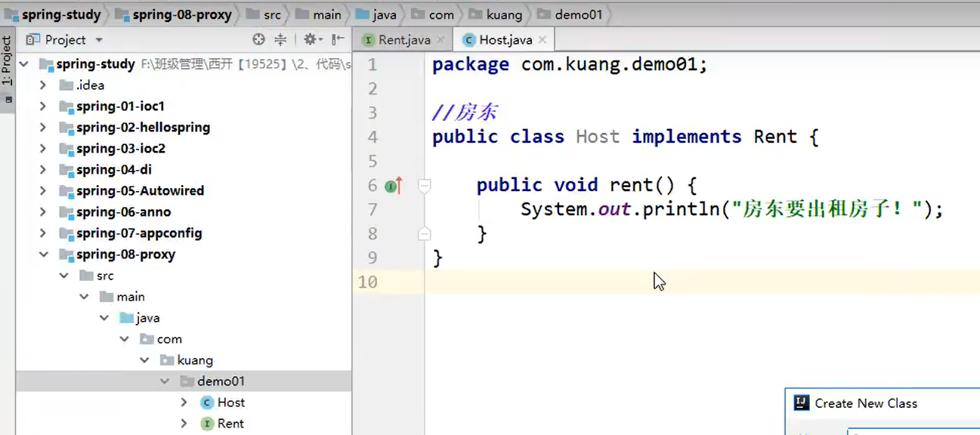This screenshot has height=435, width=980.
Task: Click the demo01 breadcrumb
Action: [x=569, y=14]
